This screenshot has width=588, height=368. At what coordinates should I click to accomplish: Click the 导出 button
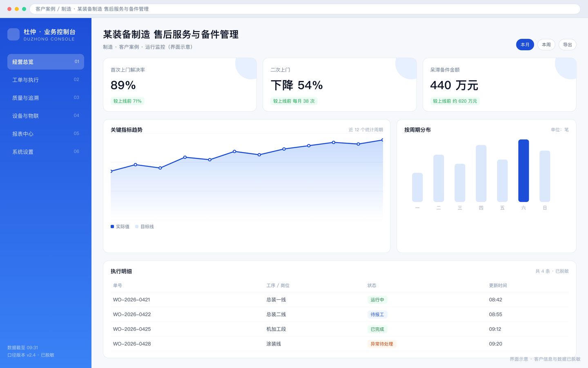click(568, 45)
